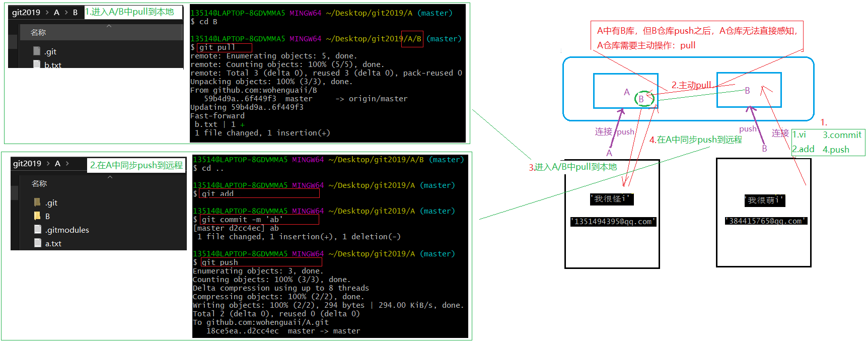The width and height of the screenshot is (868, 343).
Task: Expand the chevron after A in the lower breadcrumb
Action: click(67, 164)
